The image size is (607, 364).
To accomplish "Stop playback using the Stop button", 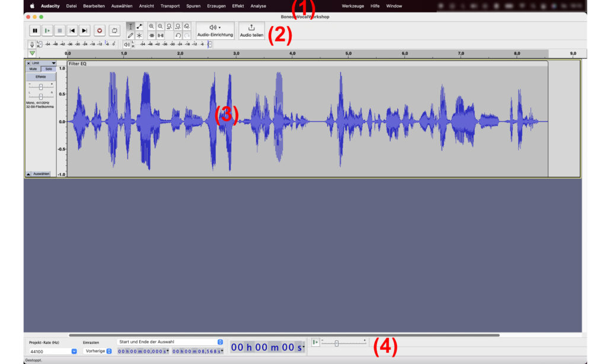I will [60, 31].
